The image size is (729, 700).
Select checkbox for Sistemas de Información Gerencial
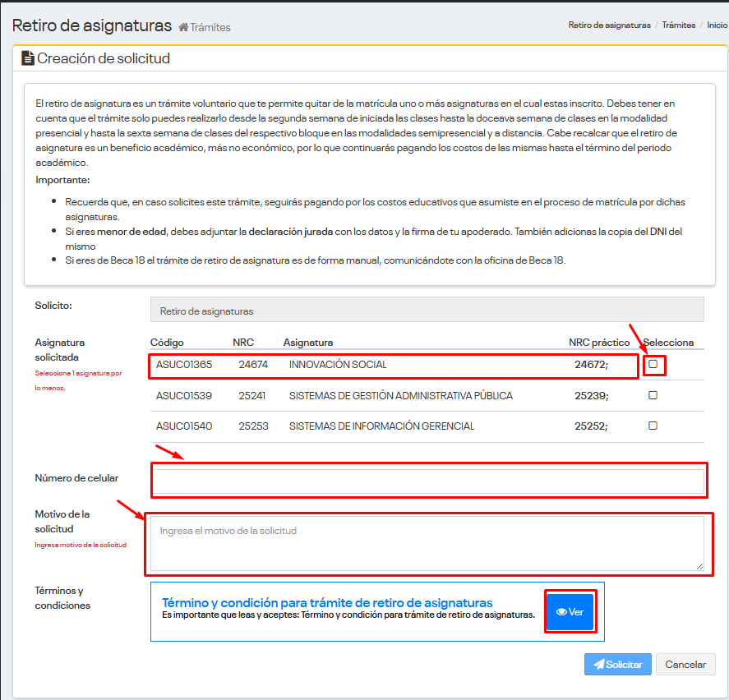pyautogui.click(x=653, y=426)
